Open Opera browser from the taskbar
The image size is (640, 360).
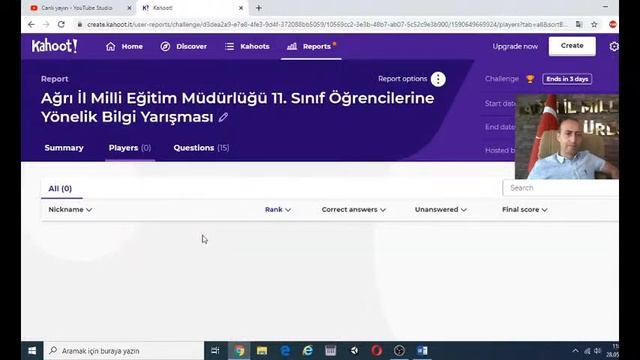point(376,351)
